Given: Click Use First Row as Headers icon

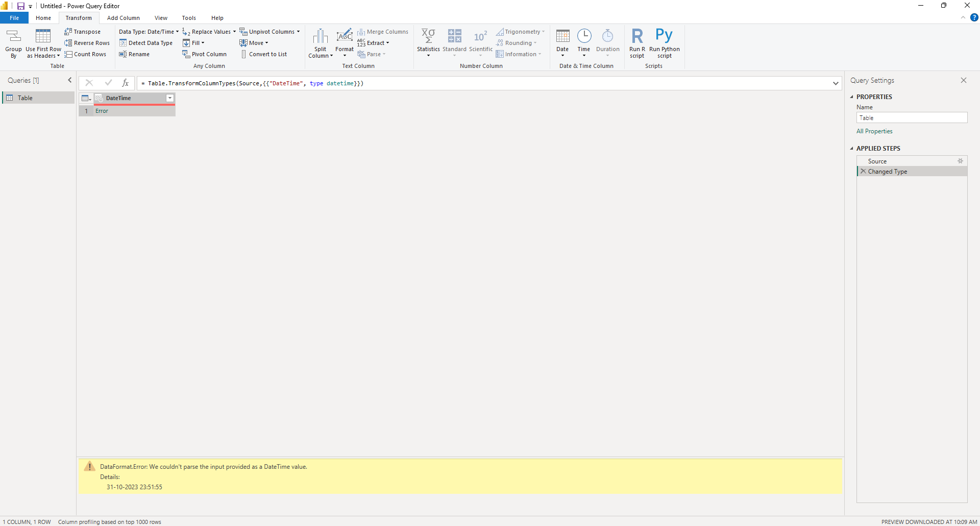Looking at the screenshot, I should pos(43,36).
